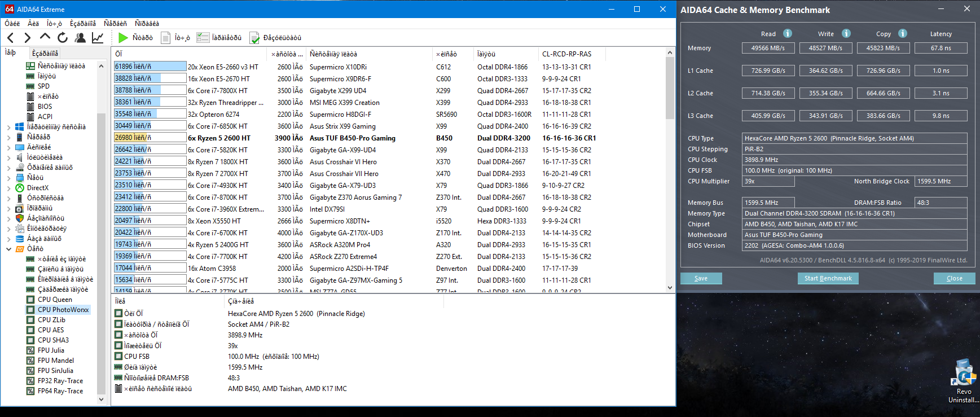Collapse the tree node with the orange chip icon

point(8,249)
